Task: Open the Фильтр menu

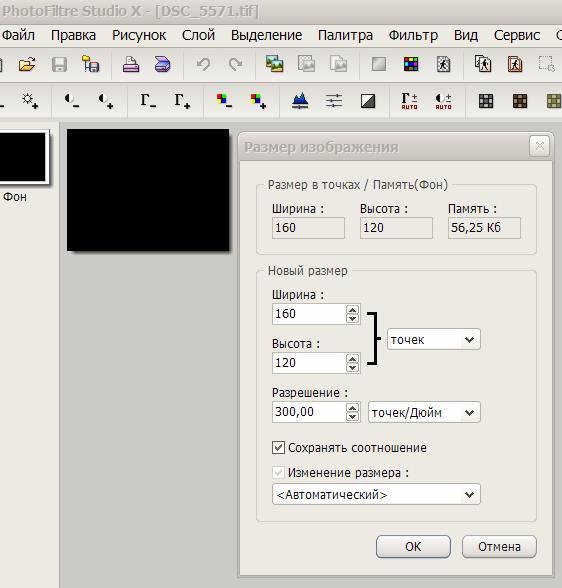Action: [x=413, y=35]
